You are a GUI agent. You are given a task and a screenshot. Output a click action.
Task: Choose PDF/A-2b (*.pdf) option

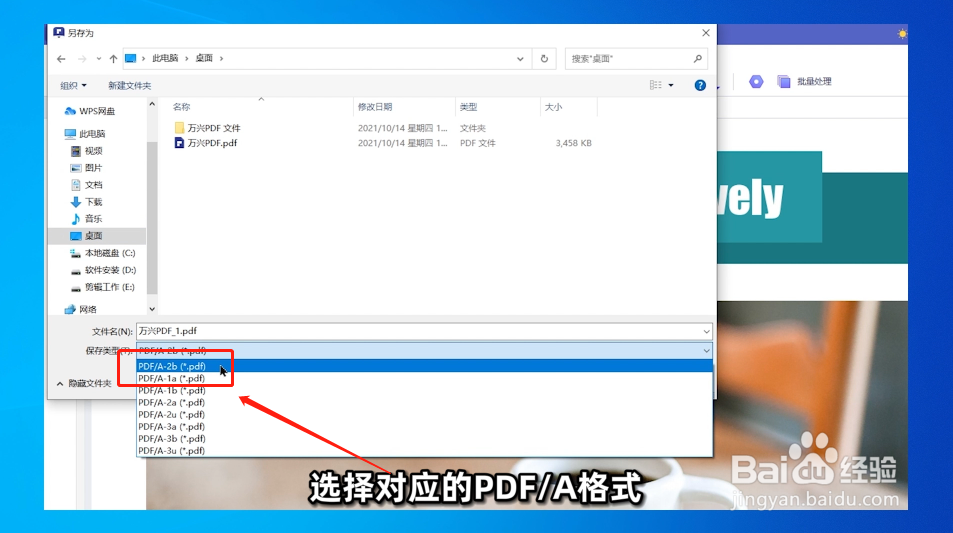(424, 366)
